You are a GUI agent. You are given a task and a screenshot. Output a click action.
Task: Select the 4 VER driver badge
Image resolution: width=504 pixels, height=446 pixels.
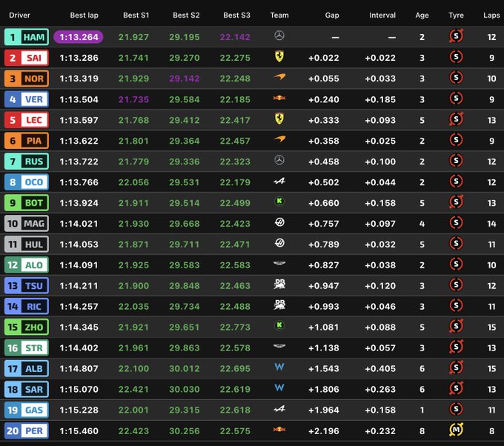[27, 99]
